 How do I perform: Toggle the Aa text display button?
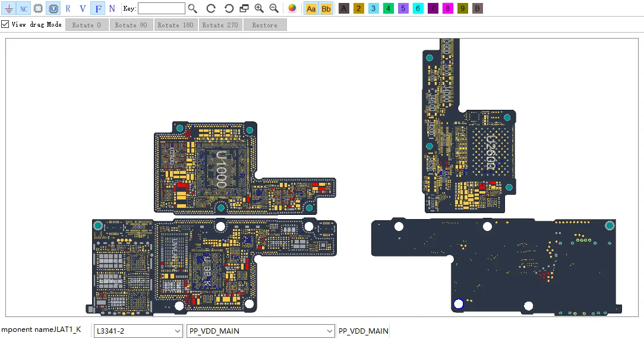click(x=311, y=8)
